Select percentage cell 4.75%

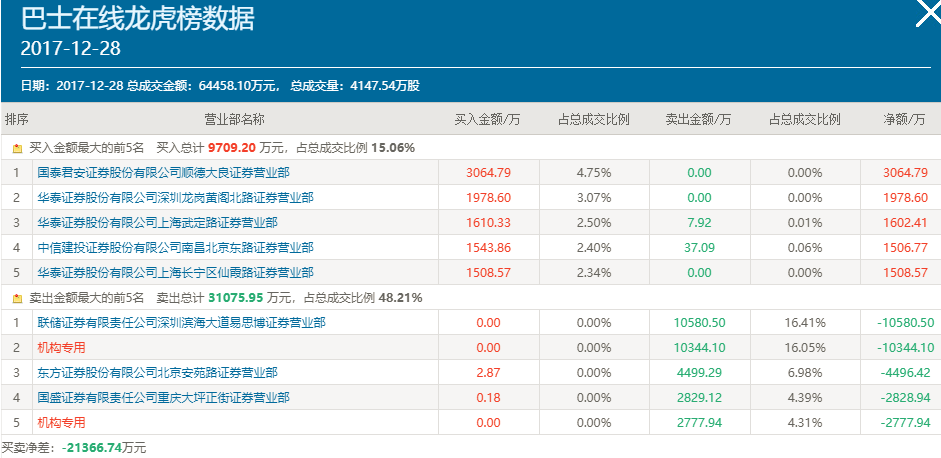pos(594,173)
